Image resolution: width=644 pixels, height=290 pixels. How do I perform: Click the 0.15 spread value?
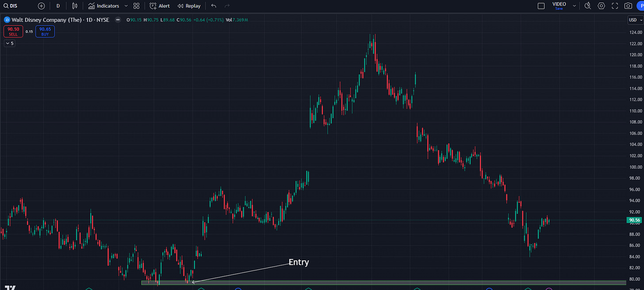[x=29, y=31]
